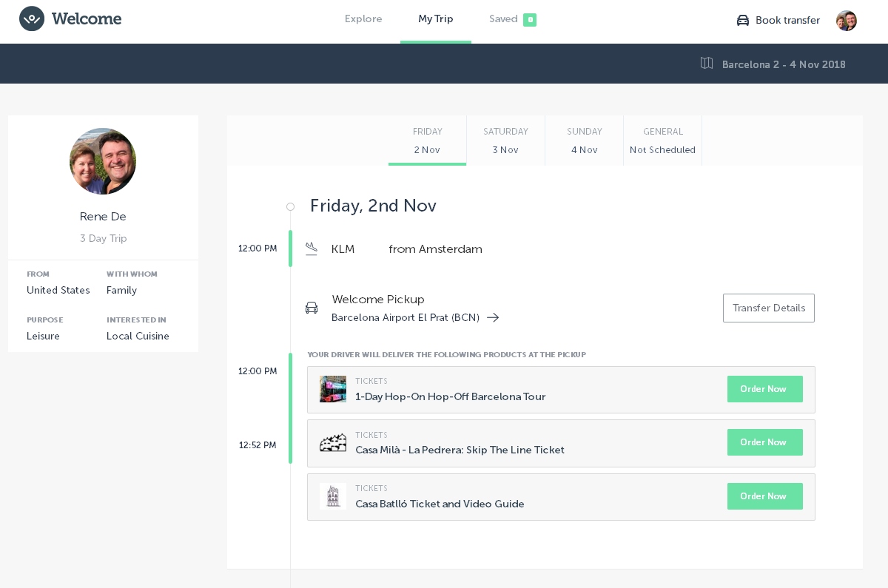
Task: Click the Welcome logo icon
Action: pyautogui.click(x=32, y=19)
